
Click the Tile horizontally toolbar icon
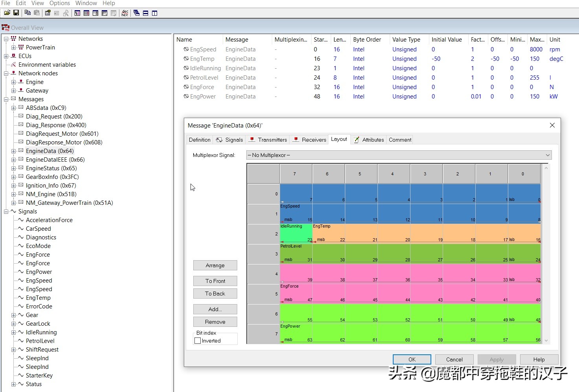pos(145,13)
